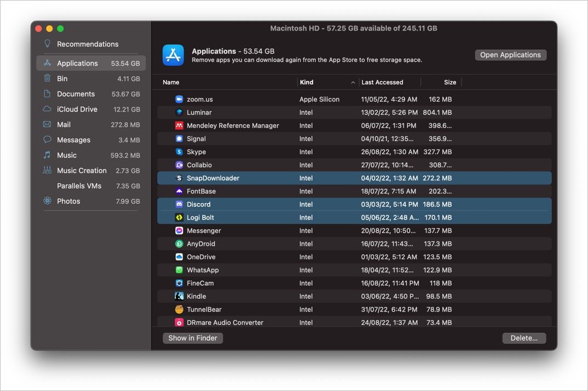The height and width of the screenshot is (391, 588).
Task: Click the Luminar app icon
Action: point(179,112)
